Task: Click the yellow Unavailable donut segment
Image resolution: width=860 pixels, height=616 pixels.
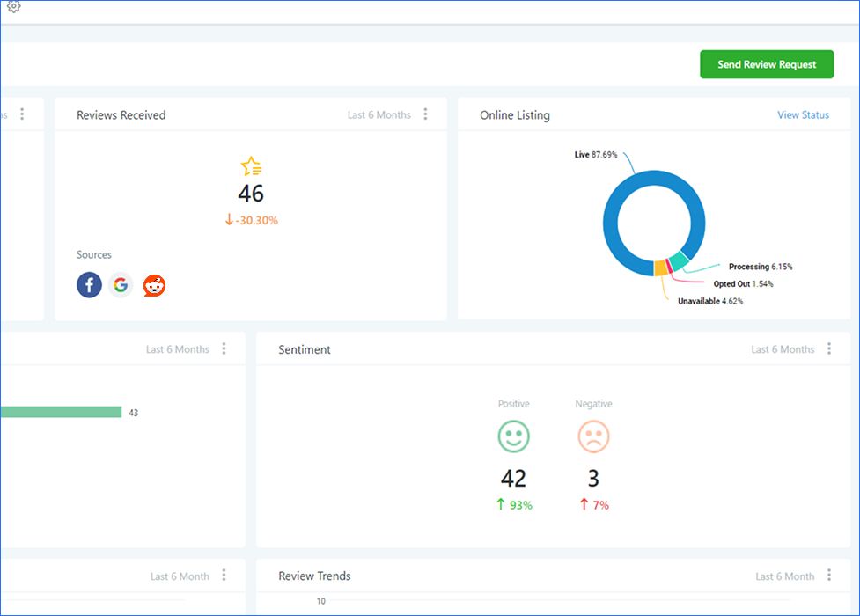Action: click(x=660, y=268)
